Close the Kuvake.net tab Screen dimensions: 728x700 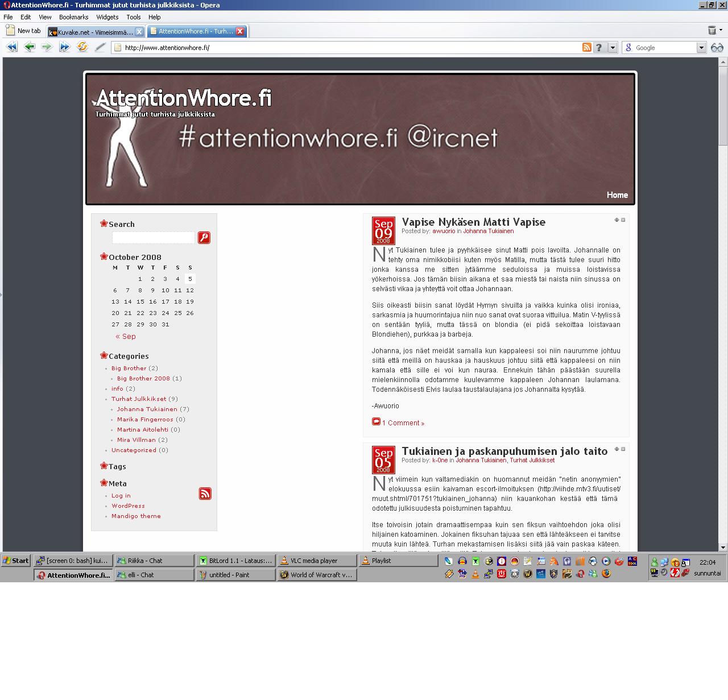coord(139,32)
